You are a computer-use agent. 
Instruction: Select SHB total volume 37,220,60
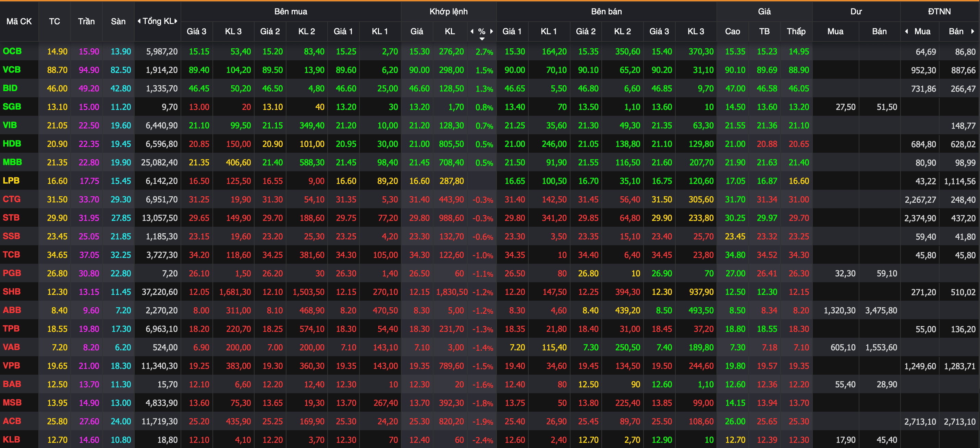click(159, 292)
